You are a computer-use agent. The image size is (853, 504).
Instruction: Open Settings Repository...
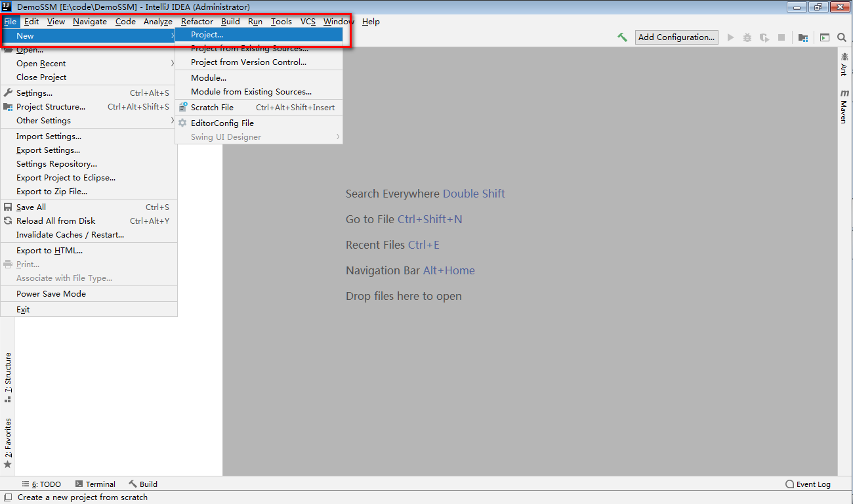coord(89,164)
